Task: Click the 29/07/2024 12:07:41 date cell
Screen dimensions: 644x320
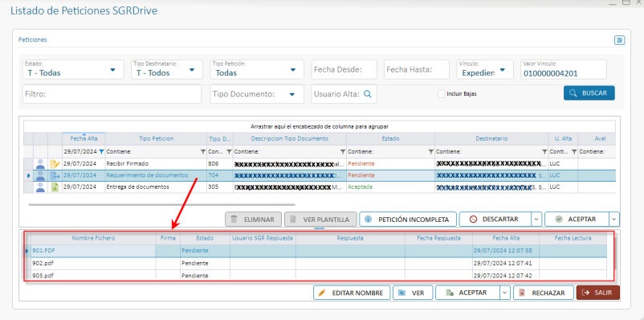Action: (506, 263)
